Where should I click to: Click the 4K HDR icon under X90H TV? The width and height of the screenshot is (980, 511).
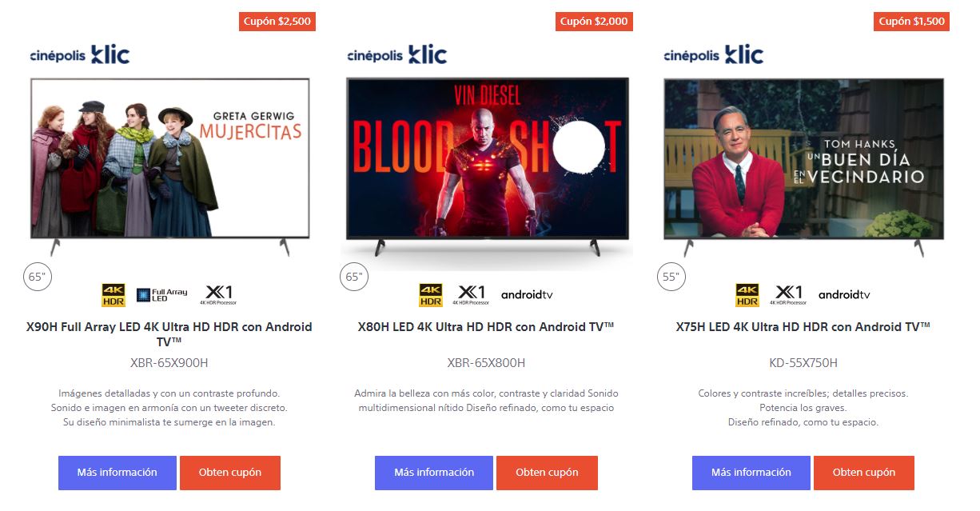(x=114, y=295)
